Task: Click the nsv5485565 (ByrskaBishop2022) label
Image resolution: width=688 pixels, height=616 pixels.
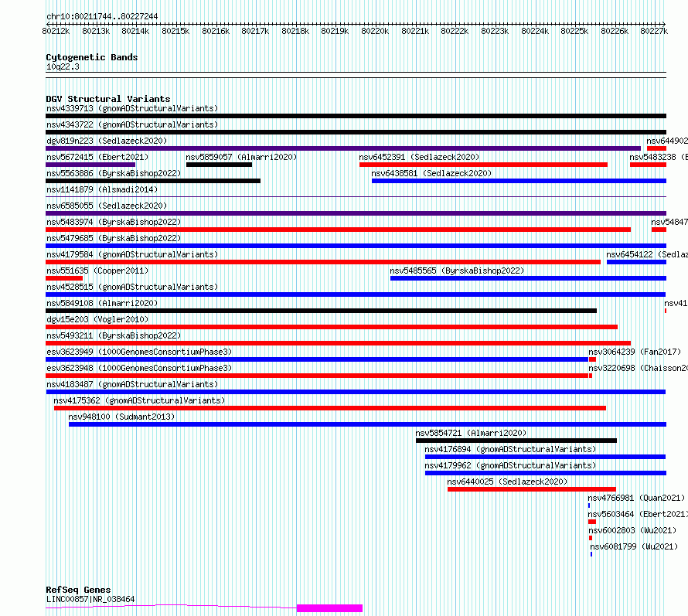Action: 457,271
